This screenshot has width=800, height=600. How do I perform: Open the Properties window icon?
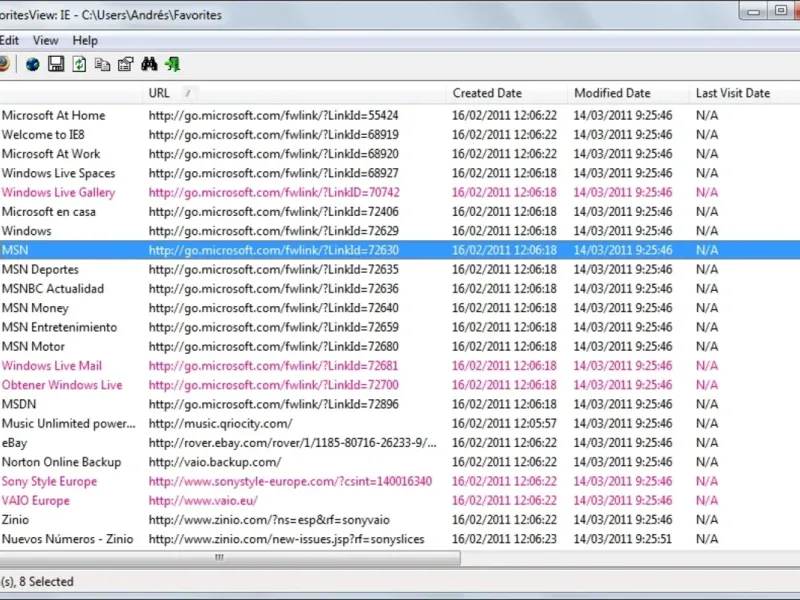click(x=126, y=64)
